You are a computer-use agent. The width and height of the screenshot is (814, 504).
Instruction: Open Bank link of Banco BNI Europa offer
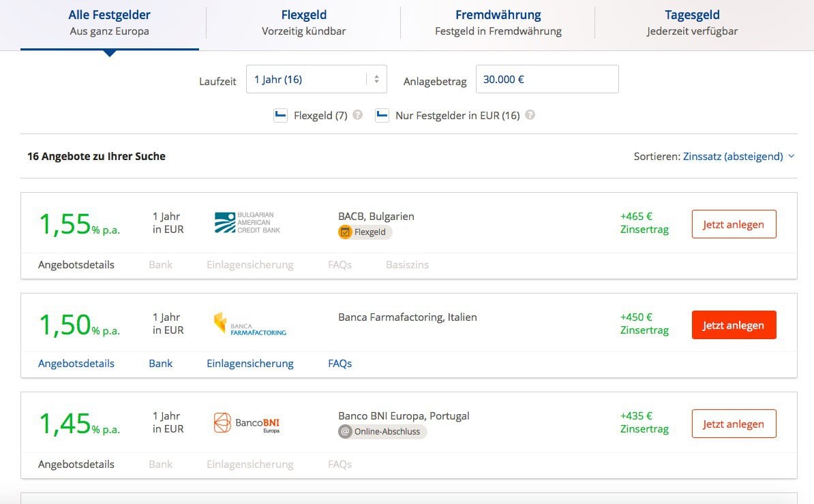[160, 464]
